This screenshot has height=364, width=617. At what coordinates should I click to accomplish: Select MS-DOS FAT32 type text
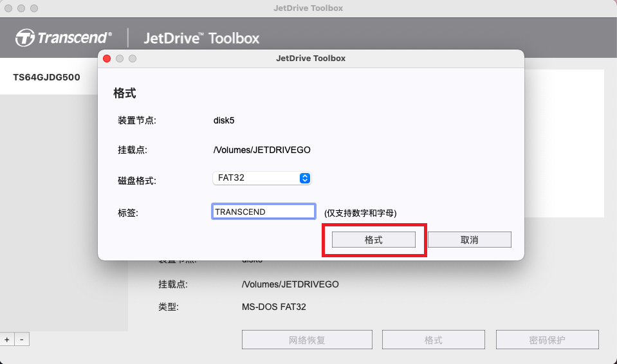pos(274,307)
